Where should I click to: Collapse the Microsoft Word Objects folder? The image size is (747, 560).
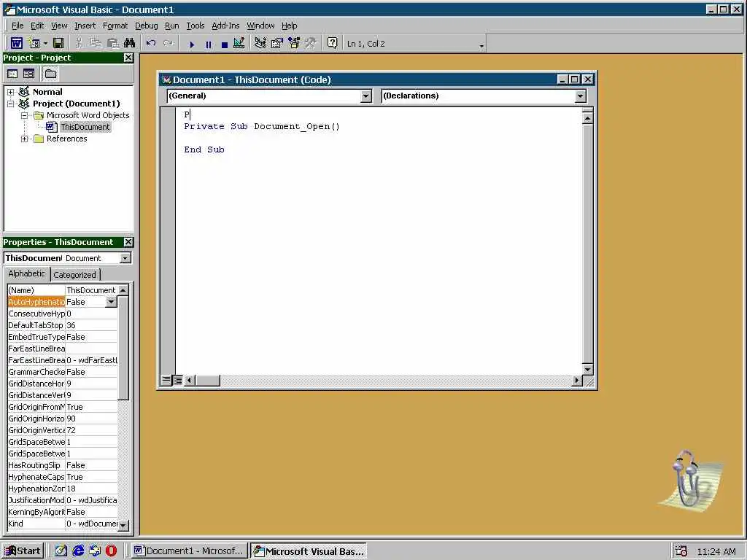click(24, 115)
